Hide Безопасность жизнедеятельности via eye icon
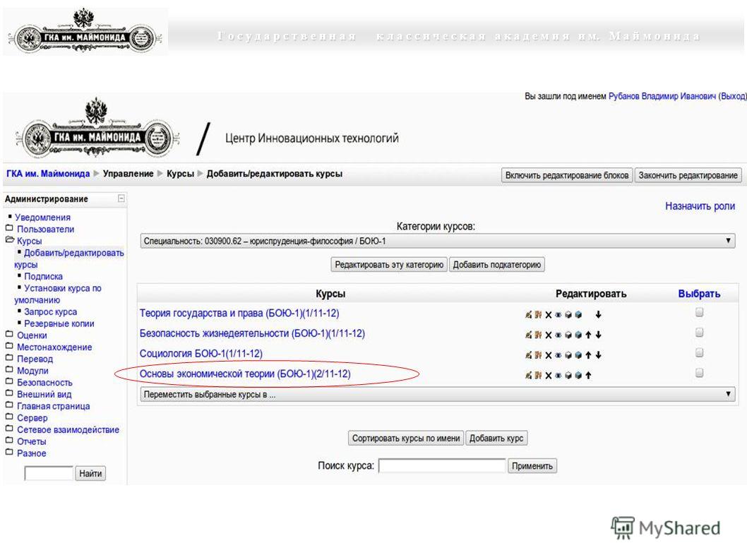747x560 pixels. pos(558,335)
